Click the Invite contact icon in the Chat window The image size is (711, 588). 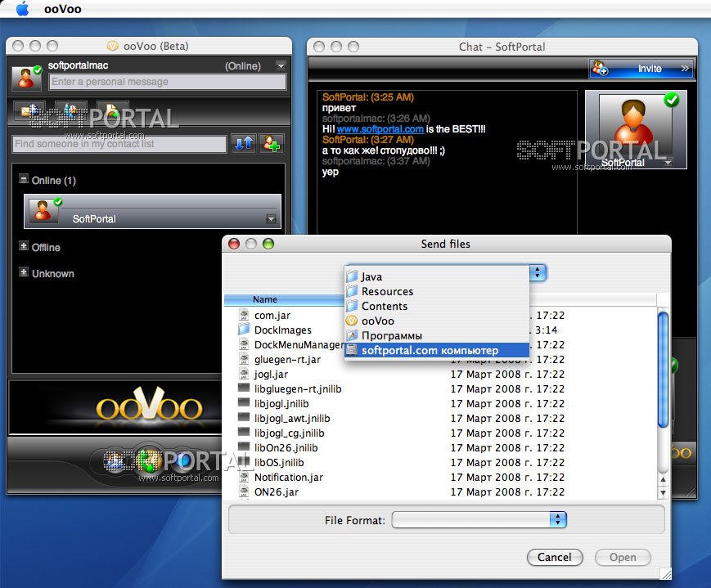(x=601, y=69)
